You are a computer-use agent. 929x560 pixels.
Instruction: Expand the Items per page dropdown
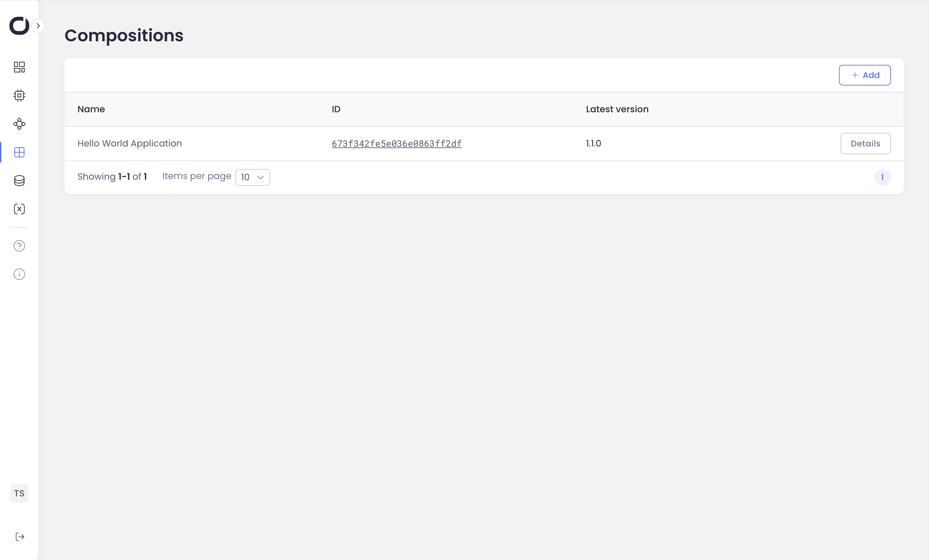click(x=252, y=177)
